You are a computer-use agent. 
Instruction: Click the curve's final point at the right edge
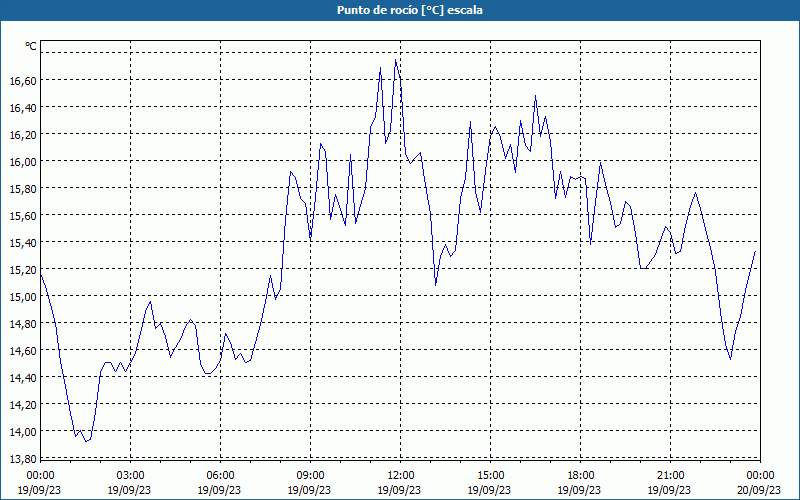[755, 251]
